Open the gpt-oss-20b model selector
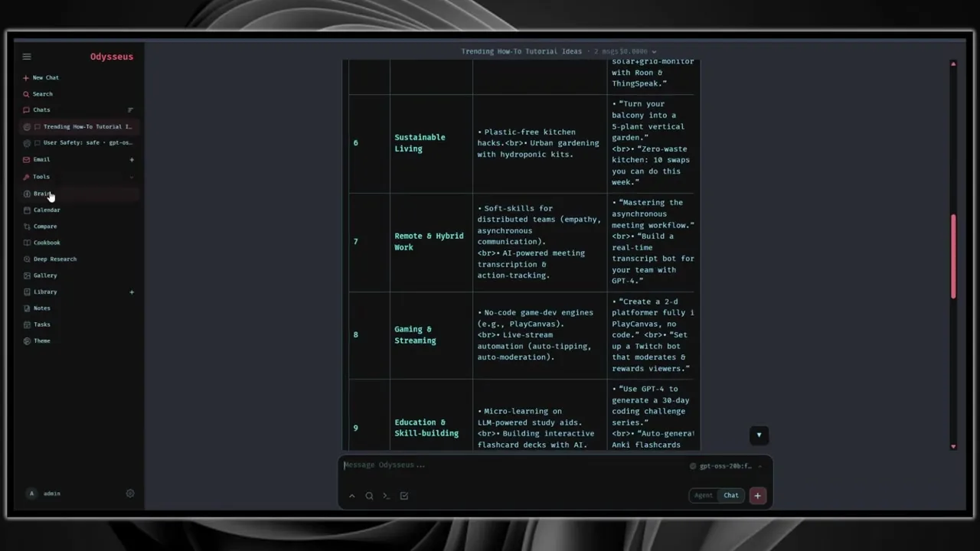 click(727, 466)
